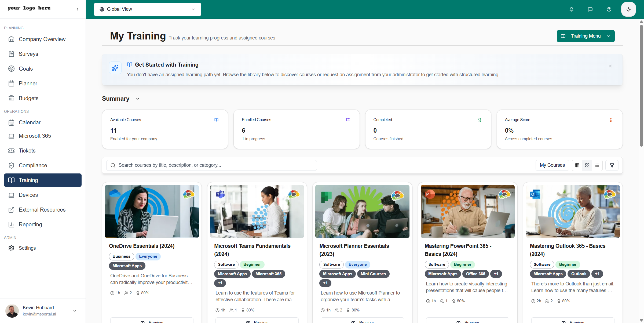The image size is (644, 323).
Task: Dismiss the Get Started with Training banner
Action: point(610,66)
